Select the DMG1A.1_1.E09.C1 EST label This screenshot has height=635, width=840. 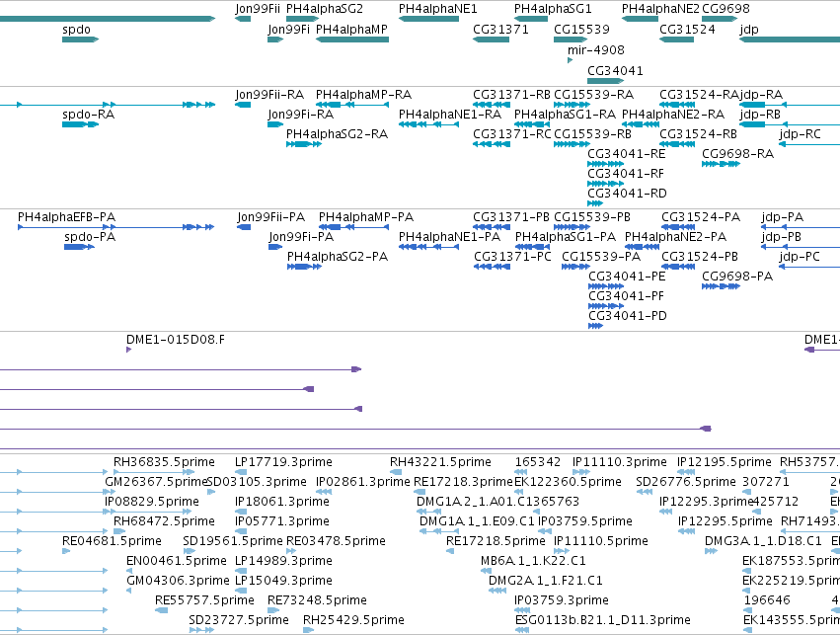click(477, 522)
